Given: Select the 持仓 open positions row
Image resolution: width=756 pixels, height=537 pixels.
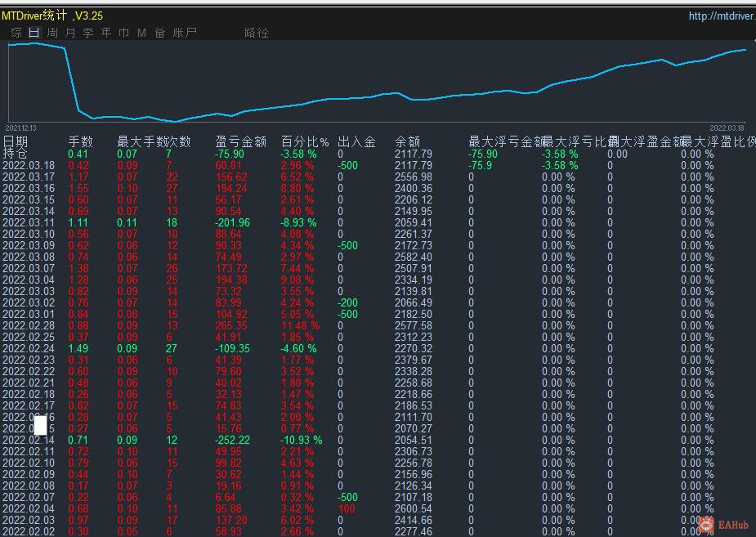Looking at the screenshot, I should tap(378, 154).
